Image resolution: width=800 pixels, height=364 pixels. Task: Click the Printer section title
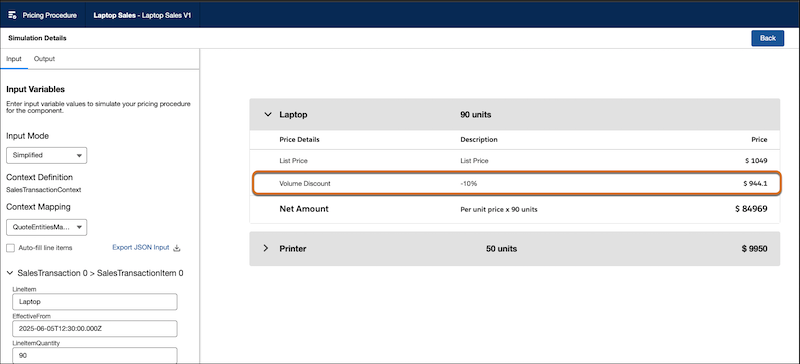pyautogui.click(x=293, y=249)
